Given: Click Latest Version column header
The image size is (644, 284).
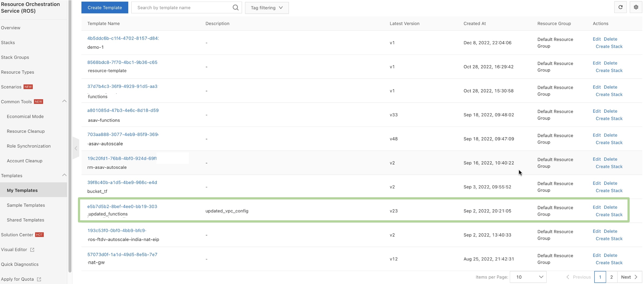Looking at the screenshot, I should tap(405, 24).
